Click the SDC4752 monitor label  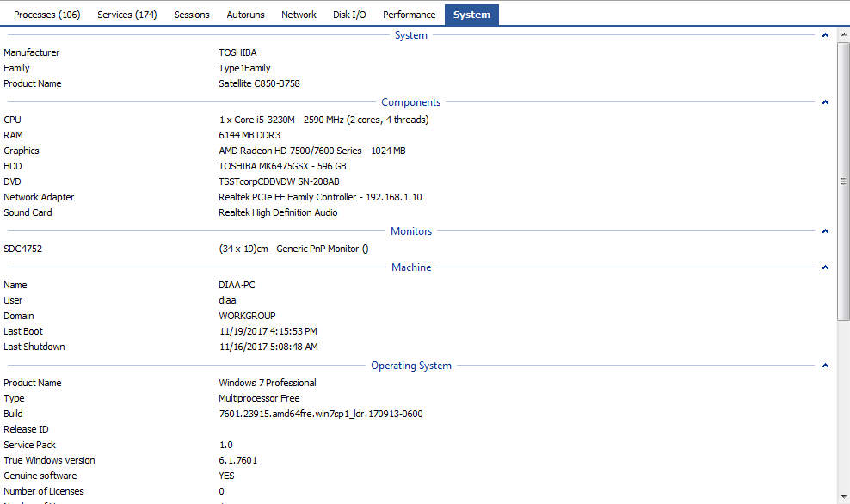click(22, 249)
